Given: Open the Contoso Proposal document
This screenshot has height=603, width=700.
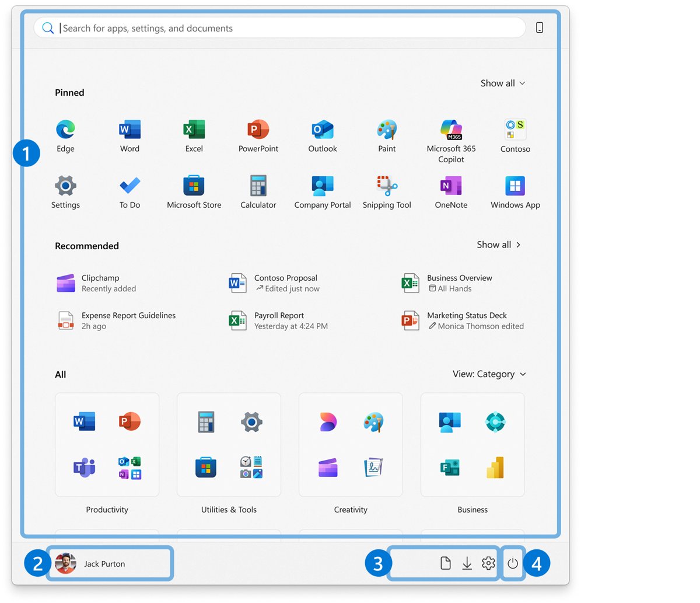Looking at the screenshot, I should 274,283.
